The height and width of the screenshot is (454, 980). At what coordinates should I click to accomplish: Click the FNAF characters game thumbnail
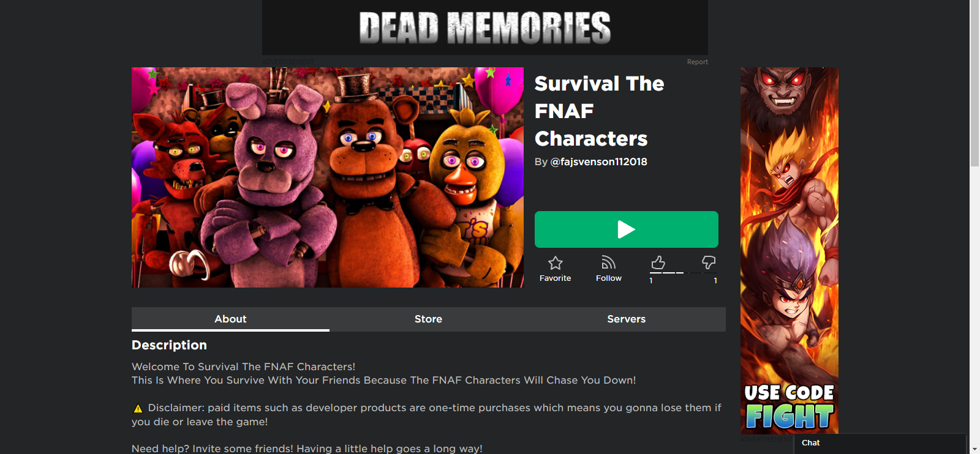328,177
